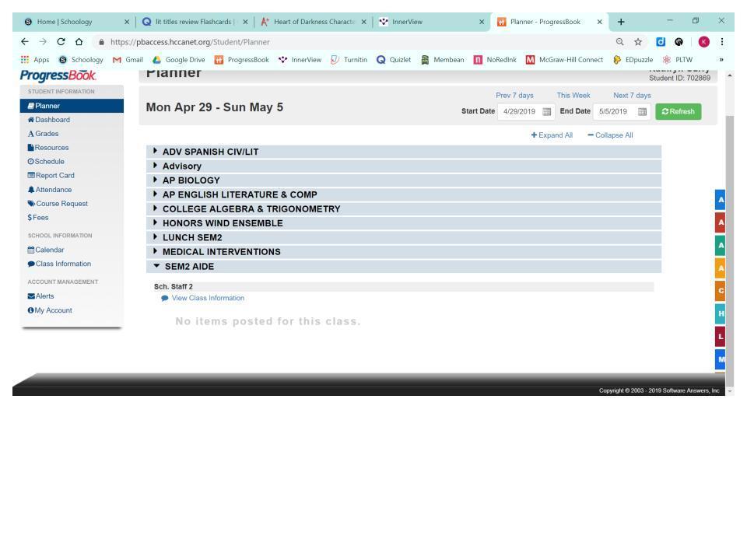747x560 pixels.
Task: Click the green Refresh button
Action: [x=679, y=111]
